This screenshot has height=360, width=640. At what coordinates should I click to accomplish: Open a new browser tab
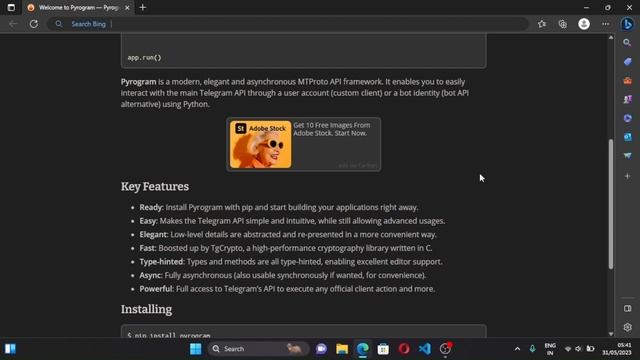click(x=142, y=7)
